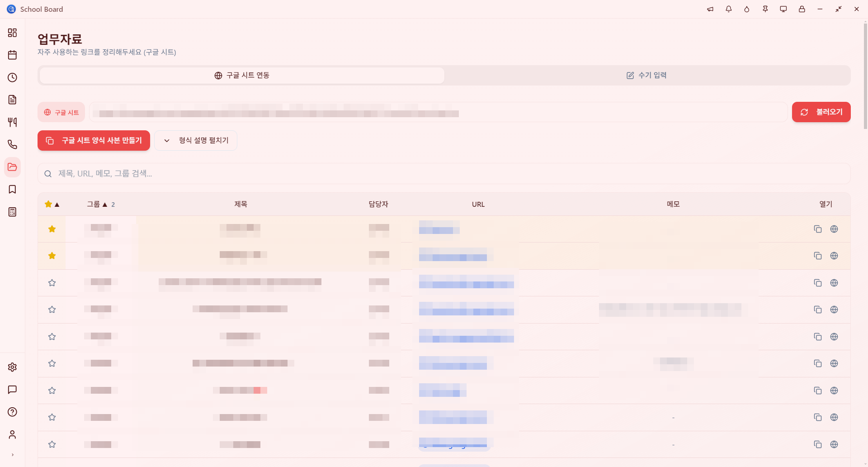868x467 pixels.
Task: Click the clock icon in sidebar
Action: pos(12,77)
